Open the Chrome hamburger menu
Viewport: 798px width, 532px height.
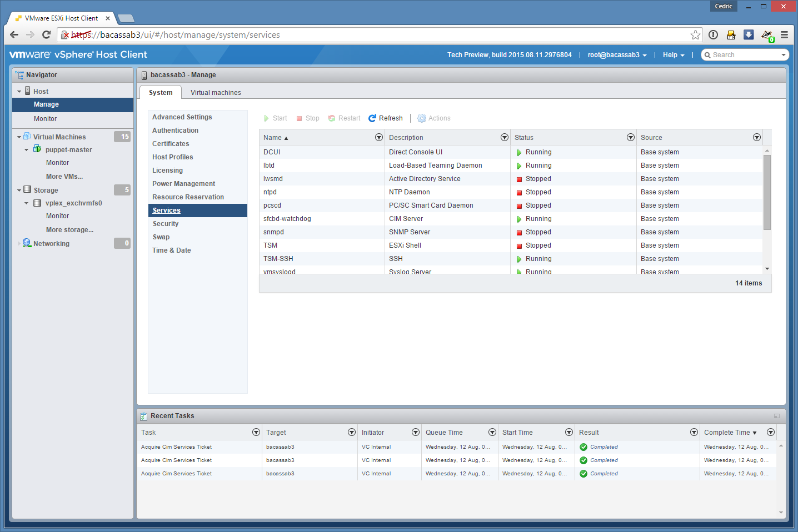(x=784, y=35)
